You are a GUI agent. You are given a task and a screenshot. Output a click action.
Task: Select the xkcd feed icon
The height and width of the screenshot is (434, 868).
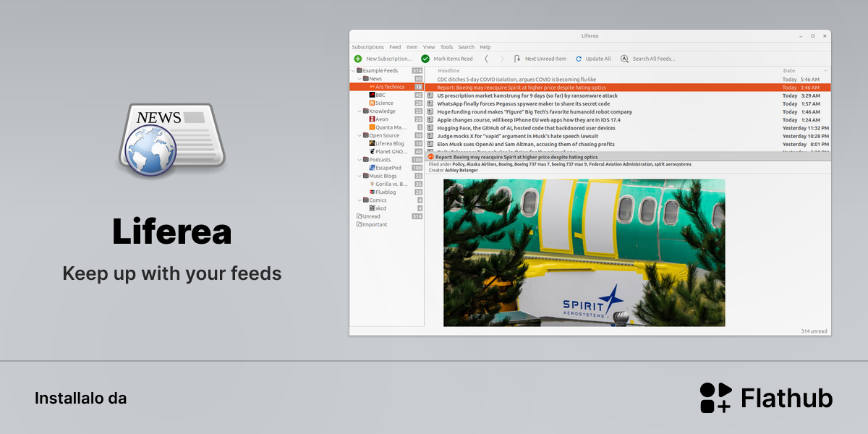372,208
